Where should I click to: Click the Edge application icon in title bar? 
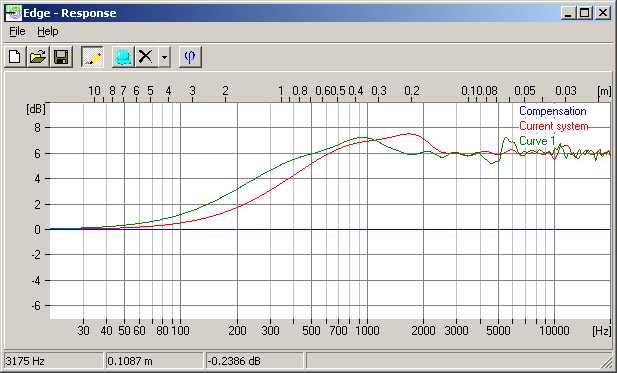[13, 13]
